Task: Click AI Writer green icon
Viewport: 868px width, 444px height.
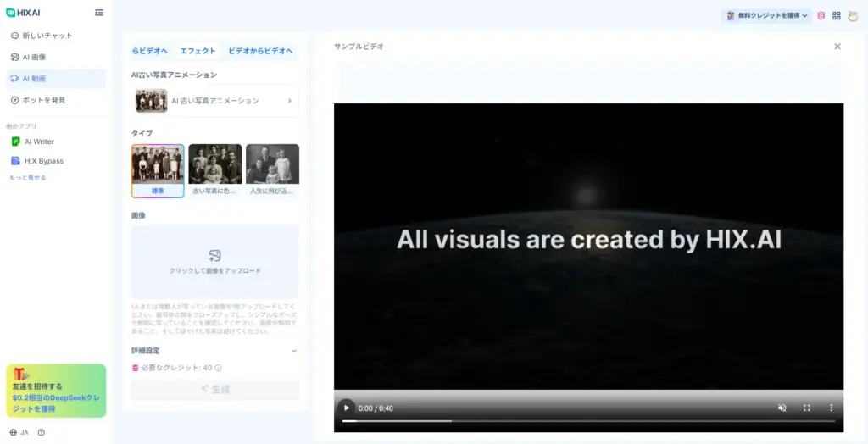Action: tap(15, 142)
